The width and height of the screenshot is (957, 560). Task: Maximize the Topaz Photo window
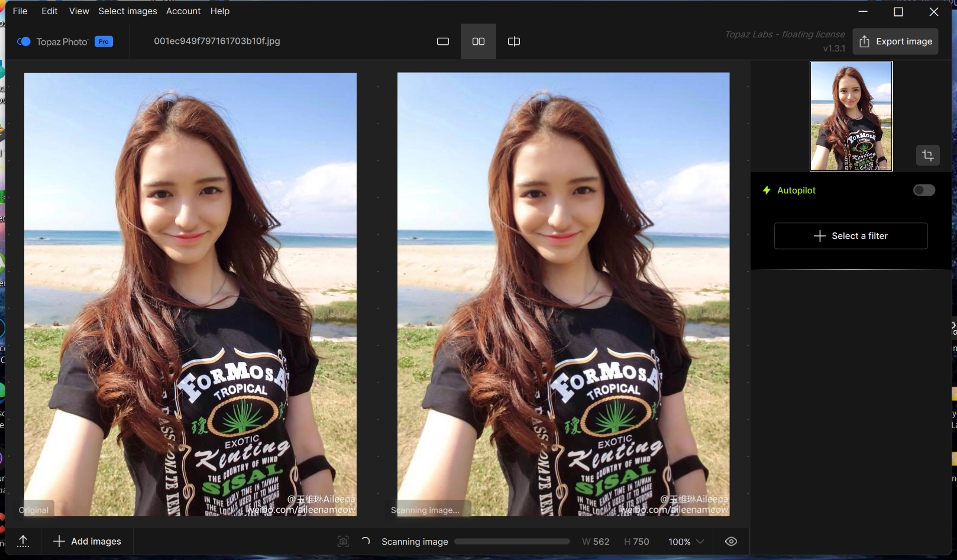coord(898,12)
